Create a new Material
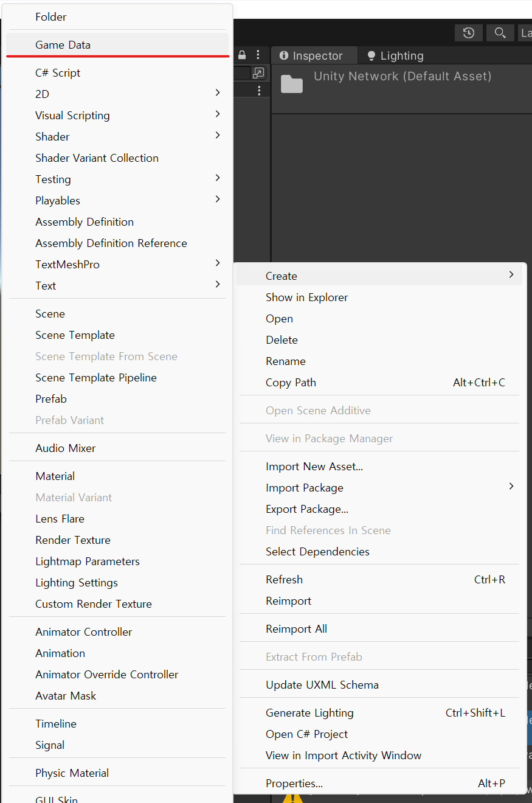 [x=117, y=476]
